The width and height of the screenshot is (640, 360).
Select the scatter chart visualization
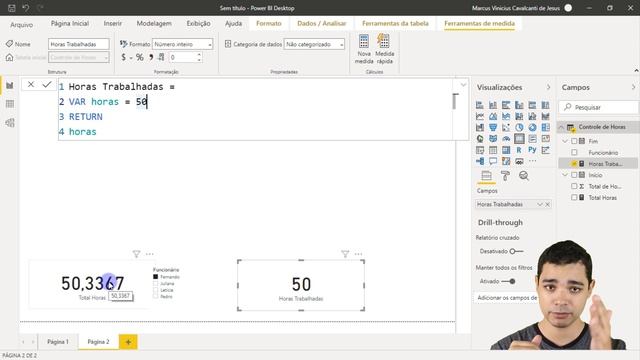click(506, 127)
